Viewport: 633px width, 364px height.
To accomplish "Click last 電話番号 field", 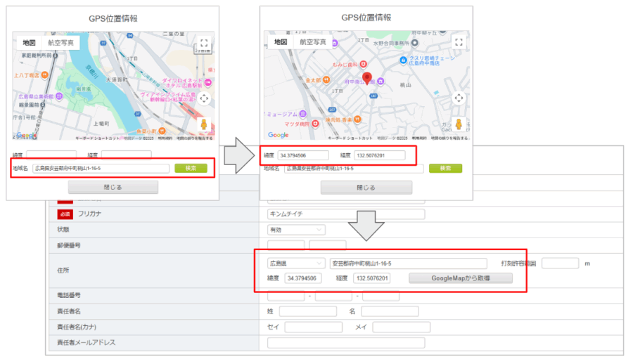I will pyautogui.click(x=381, y=296).
